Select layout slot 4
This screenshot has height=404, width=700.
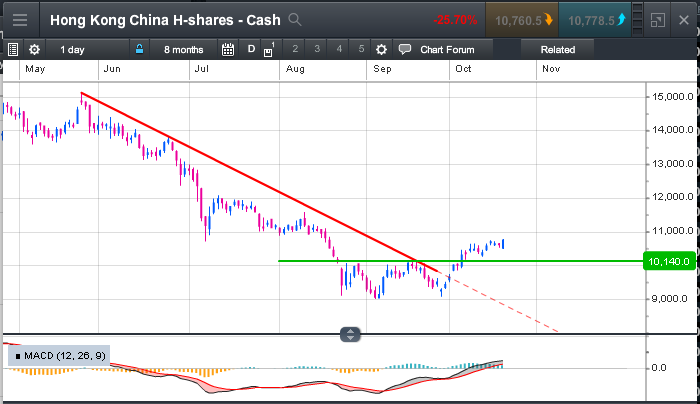click(x=339, y=49)
